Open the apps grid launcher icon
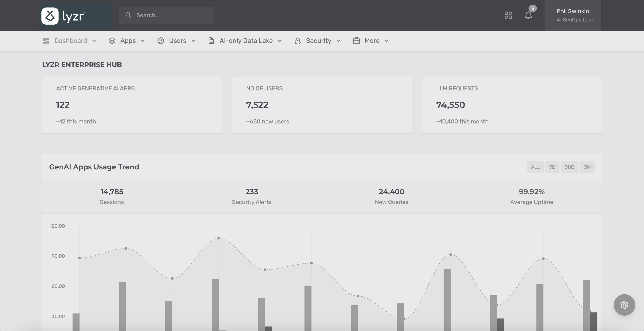644x331 pixels. (508, 15)
